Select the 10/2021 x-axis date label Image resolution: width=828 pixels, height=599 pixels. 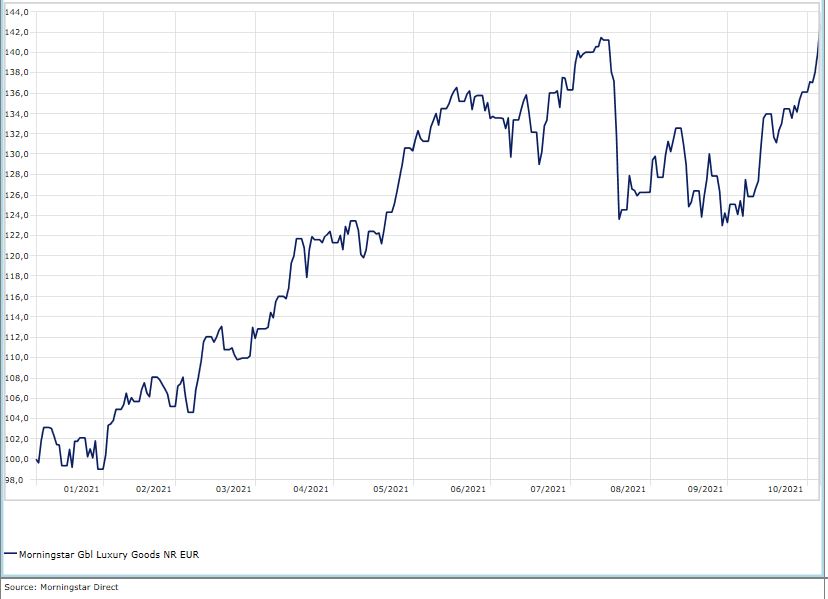tap(785, 489)
